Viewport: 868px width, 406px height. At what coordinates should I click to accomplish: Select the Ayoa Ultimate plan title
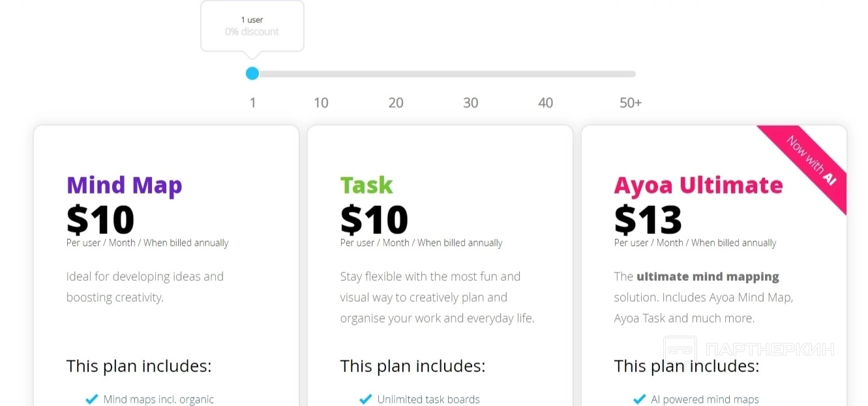tap(698, 185)
